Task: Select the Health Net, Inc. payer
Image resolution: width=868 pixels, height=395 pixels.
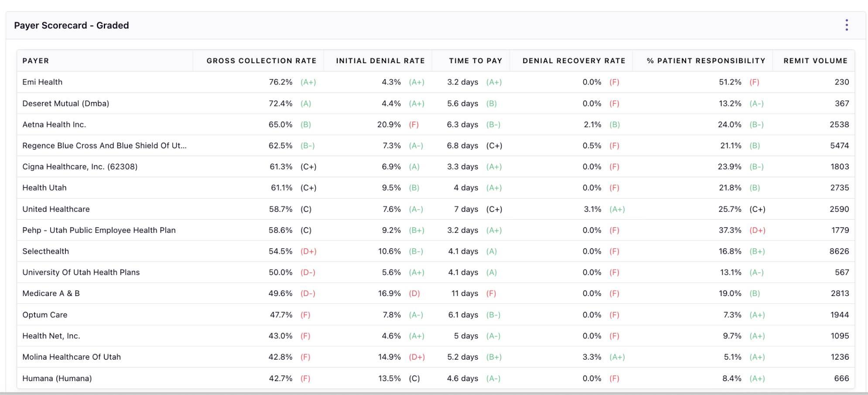Action: 51,336
